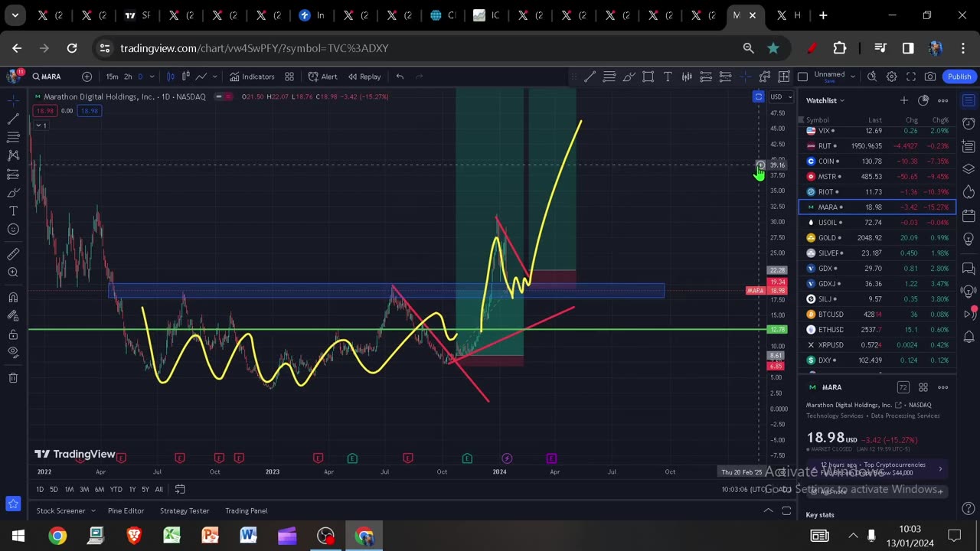Select COIN row in watchlist

pyautogui.click(x=877, y=161)
